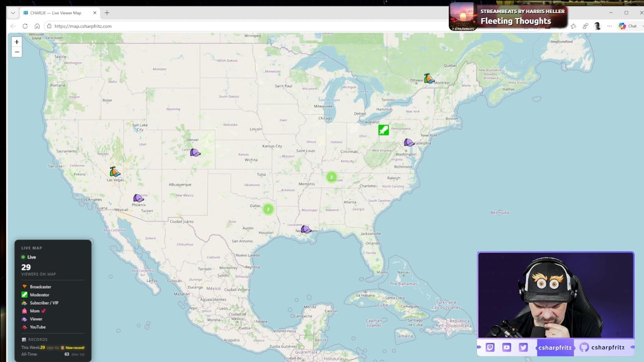The height and width of the screenshot is (362, 644).
Task: Click the purple viewer cap near Philadelphia
Action: [x=409, y=143]
